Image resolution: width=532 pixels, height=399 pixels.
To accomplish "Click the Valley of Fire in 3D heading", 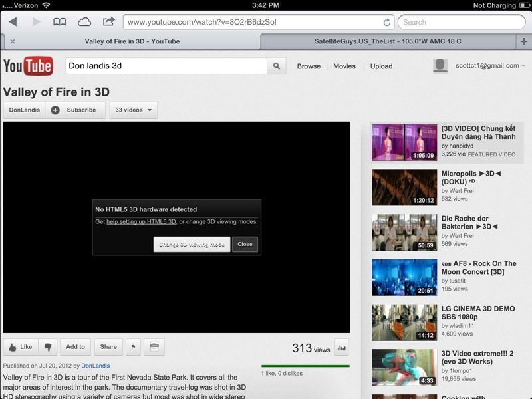I will pos(57,92).
